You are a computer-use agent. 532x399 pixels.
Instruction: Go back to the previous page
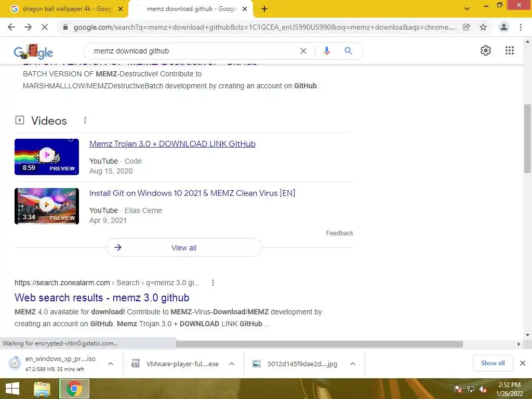(11, 27)
